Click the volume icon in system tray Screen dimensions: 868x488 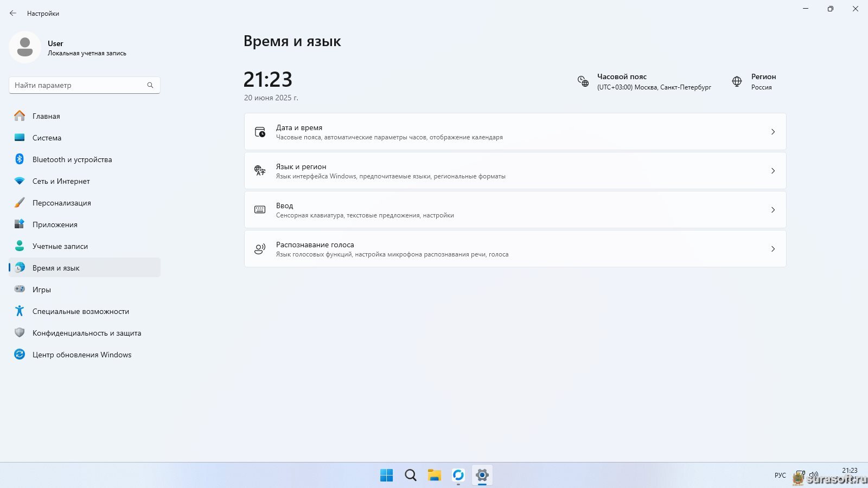click(813, 475)
